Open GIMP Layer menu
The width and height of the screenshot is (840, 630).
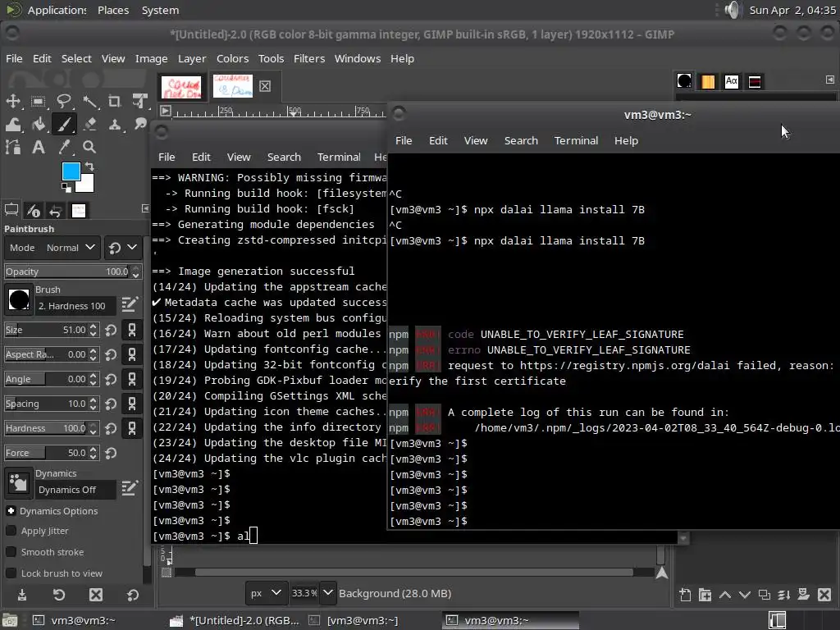pyautogui.click(x=192, y=58)
